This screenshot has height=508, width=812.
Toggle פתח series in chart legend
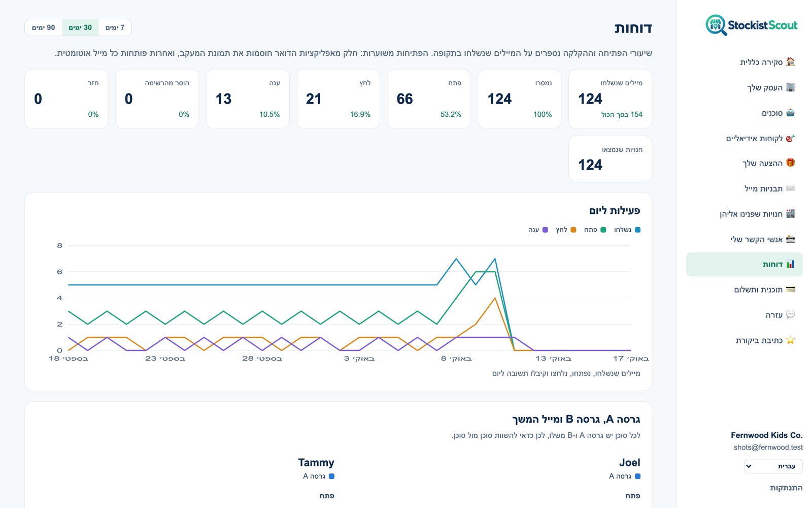[x=595, y=230]
